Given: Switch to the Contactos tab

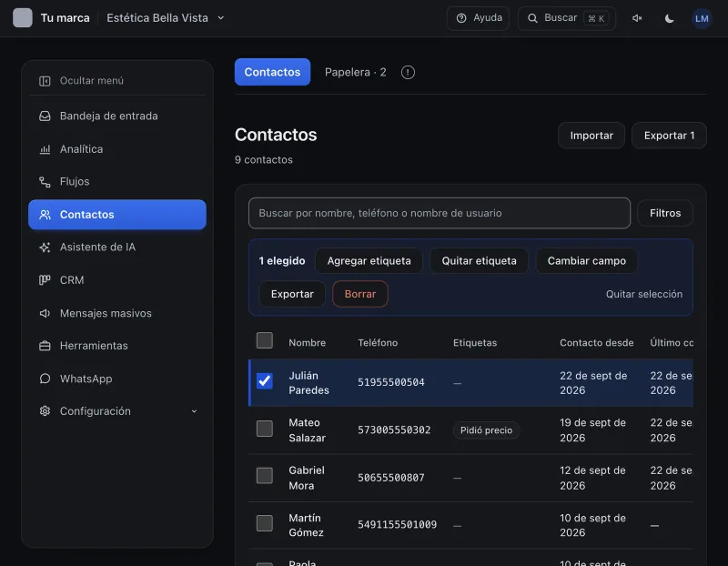Looking at the screenshot, I should click(272, 72).
